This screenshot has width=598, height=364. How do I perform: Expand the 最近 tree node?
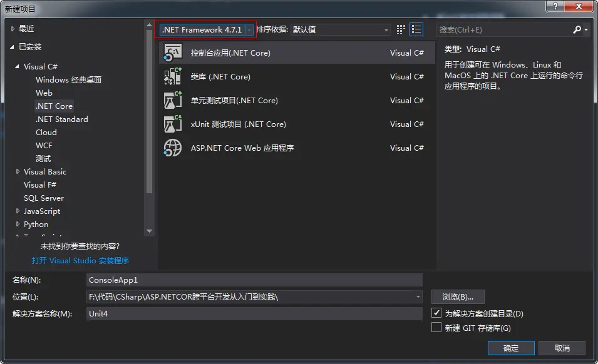click(13, 29)
